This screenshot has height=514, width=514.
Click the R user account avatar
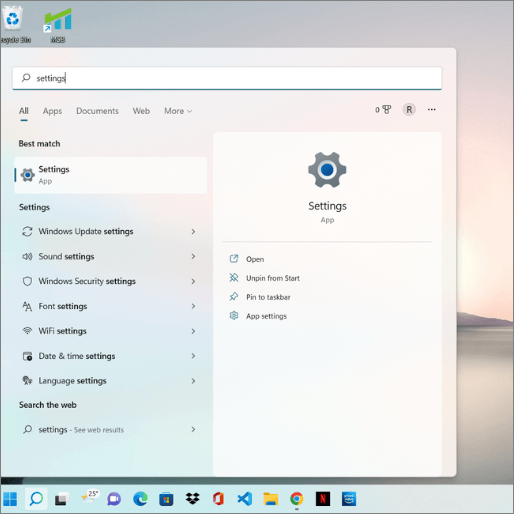(x=409, y=110)
